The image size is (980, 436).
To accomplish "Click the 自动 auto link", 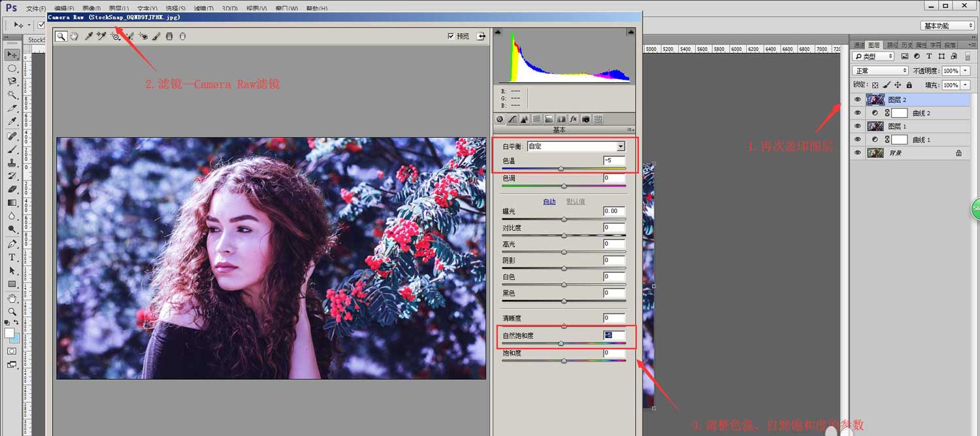I will (549, 201).
